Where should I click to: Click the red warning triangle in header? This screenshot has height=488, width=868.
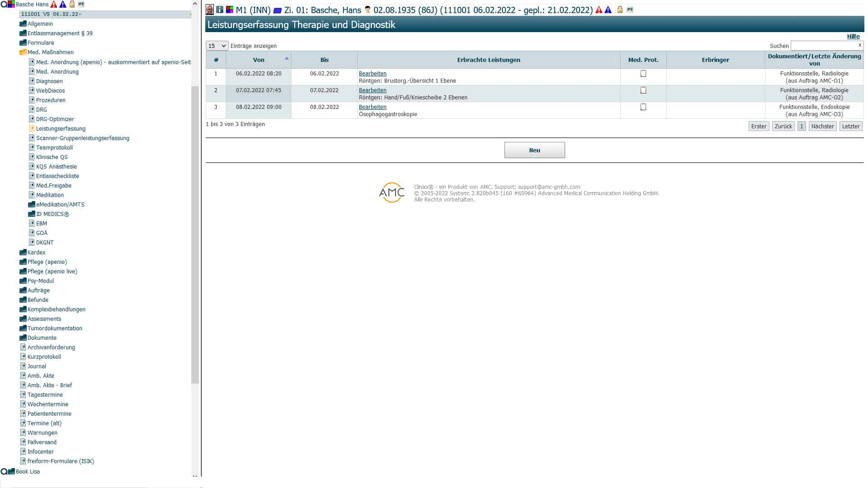[599, 9]
